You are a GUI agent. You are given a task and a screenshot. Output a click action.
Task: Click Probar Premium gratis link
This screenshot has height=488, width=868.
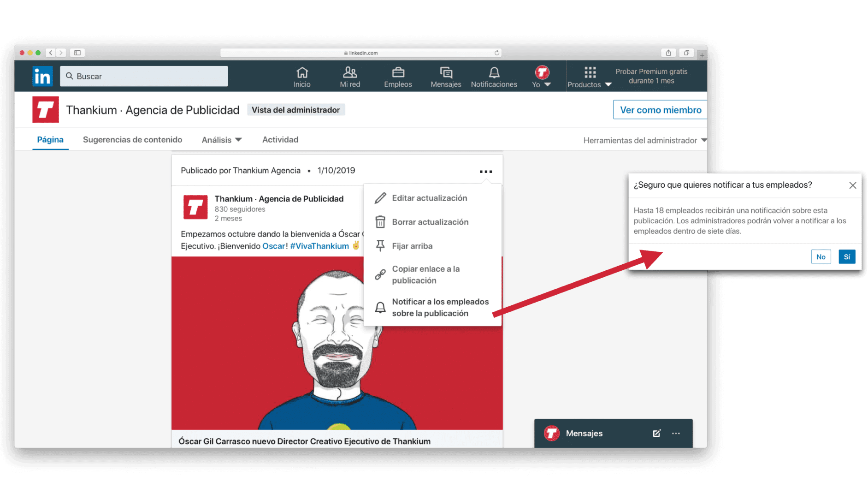coord(651,76)
